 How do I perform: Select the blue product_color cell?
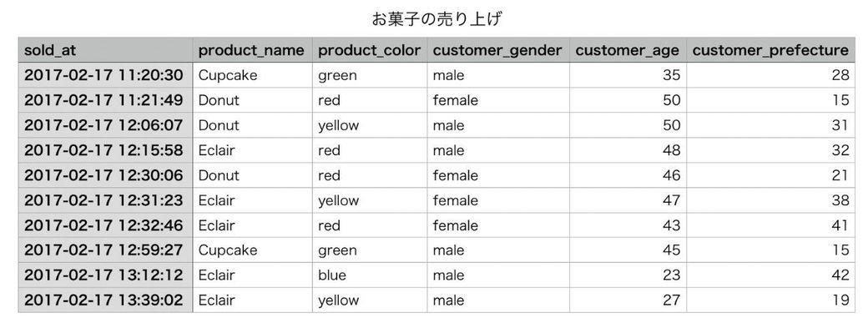pyautogui.click(x=370, y=275)
